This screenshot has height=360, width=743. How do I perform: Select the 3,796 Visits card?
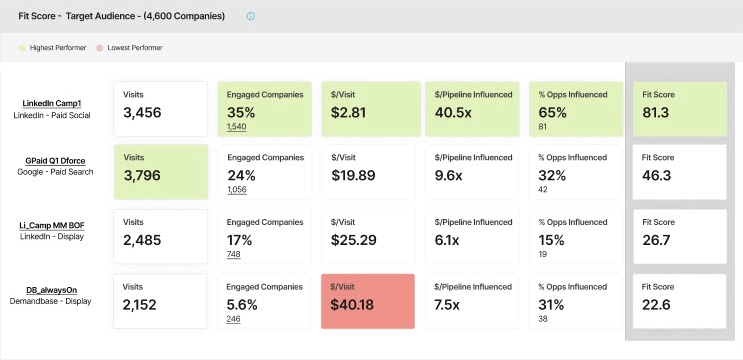(161, 172)
